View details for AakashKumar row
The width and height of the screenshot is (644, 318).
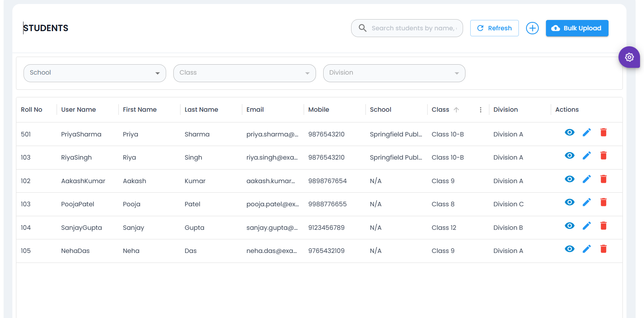tap(569, 179)
